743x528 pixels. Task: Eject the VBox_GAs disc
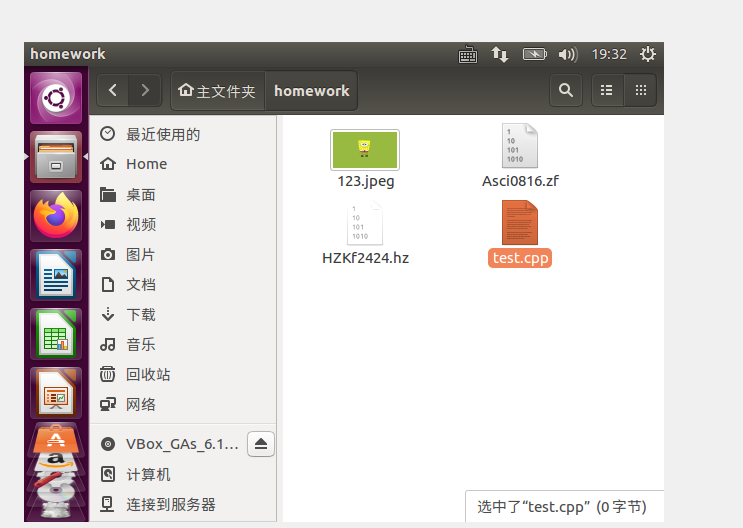261,444
